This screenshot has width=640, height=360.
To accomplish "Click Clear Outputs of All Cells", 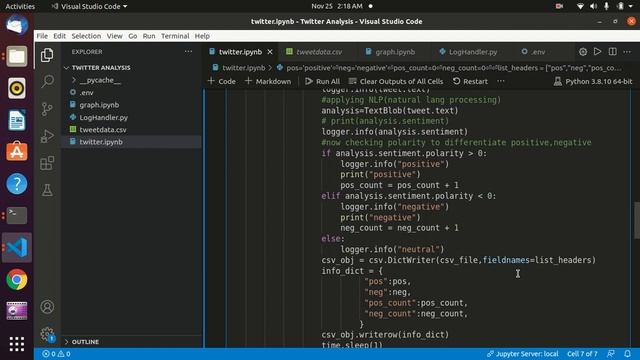I will 396,81.
